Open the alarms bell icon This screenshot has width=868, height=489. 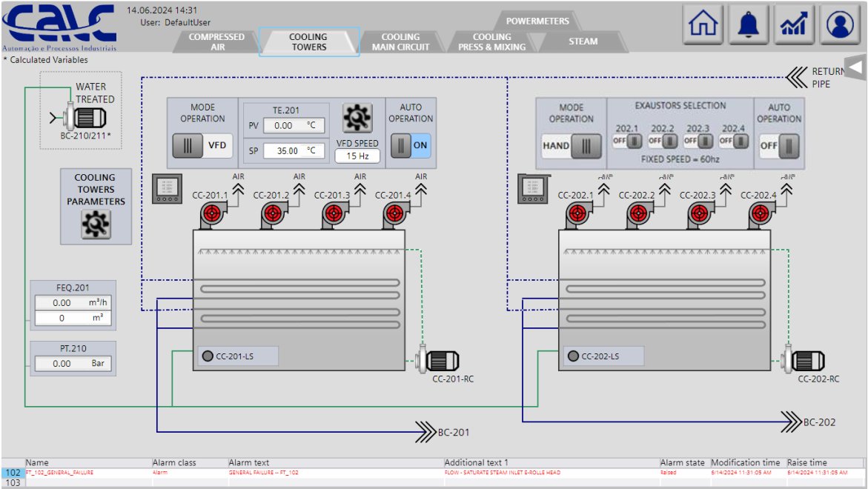coord(749,24)
